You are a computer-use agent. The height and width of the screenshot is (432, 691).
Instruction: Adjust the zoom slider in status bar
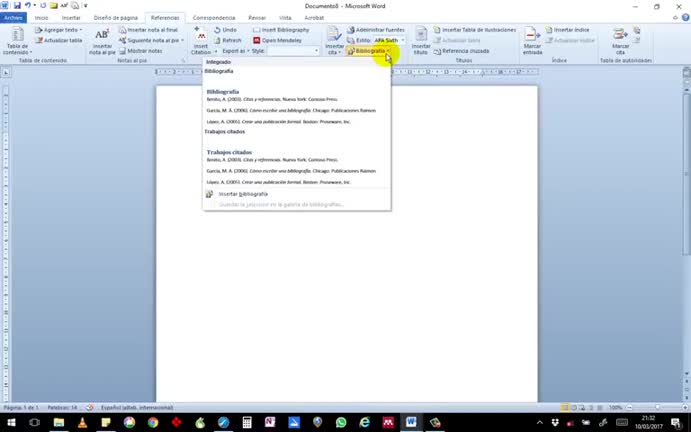click(x=657, y=408)
